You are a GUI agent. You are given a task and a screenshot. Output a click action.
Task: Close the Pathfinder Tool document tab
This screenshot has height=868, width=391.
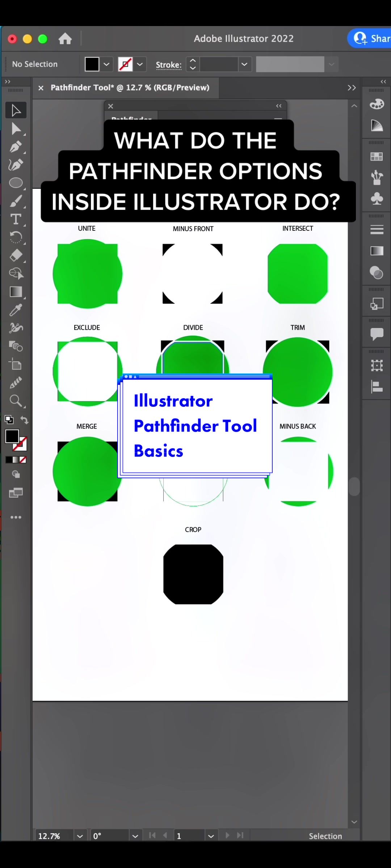[x=41, y=88]
